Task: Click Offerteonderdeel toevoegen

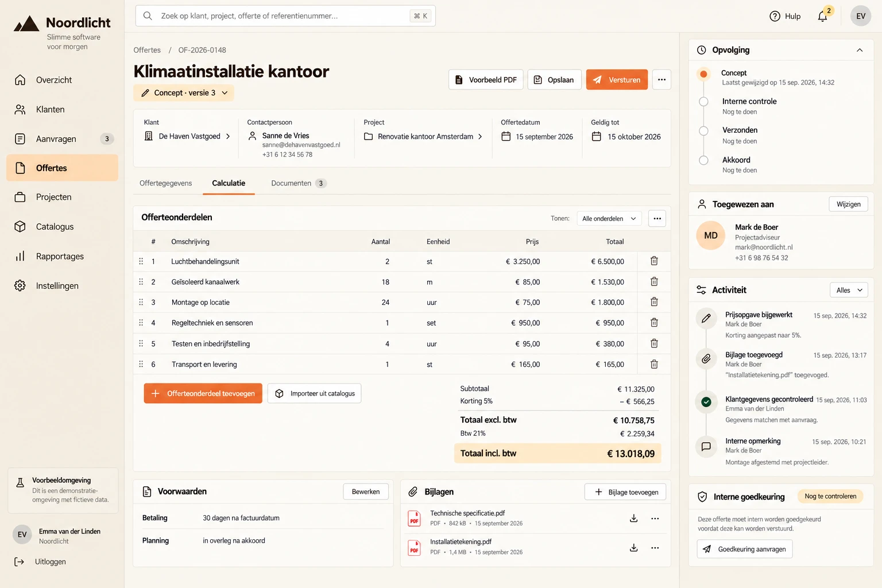Action: 203,393
